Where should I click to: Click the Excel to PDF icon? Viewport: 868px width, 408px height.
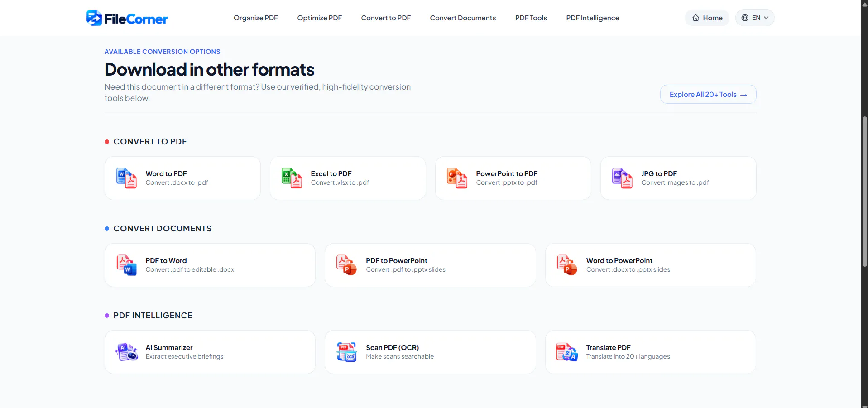(292, 178)
